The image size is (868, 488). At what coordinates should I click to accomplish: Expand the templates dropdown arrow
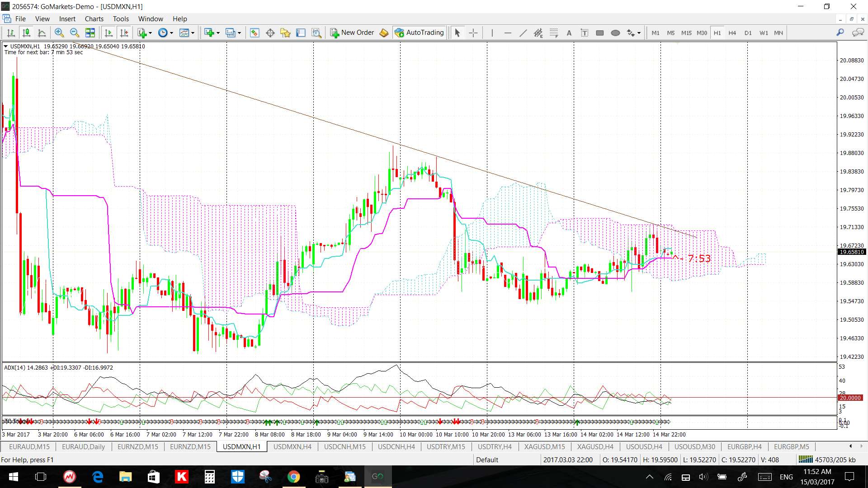pos(193,33)
